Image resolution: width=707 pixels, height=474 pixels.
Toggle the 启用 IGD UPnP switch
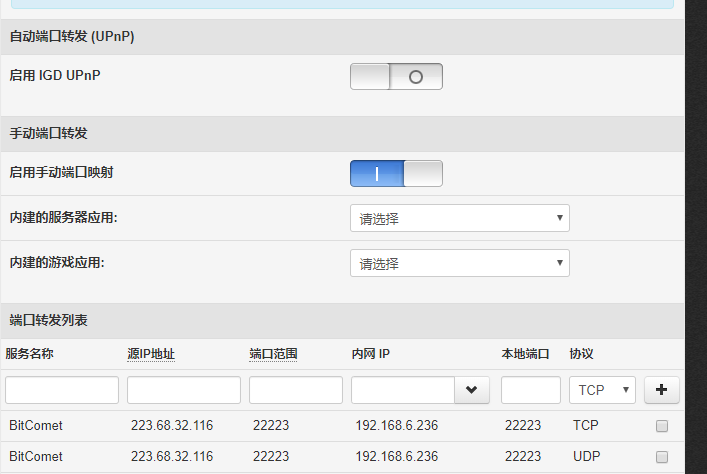click(x=396, y=76)
